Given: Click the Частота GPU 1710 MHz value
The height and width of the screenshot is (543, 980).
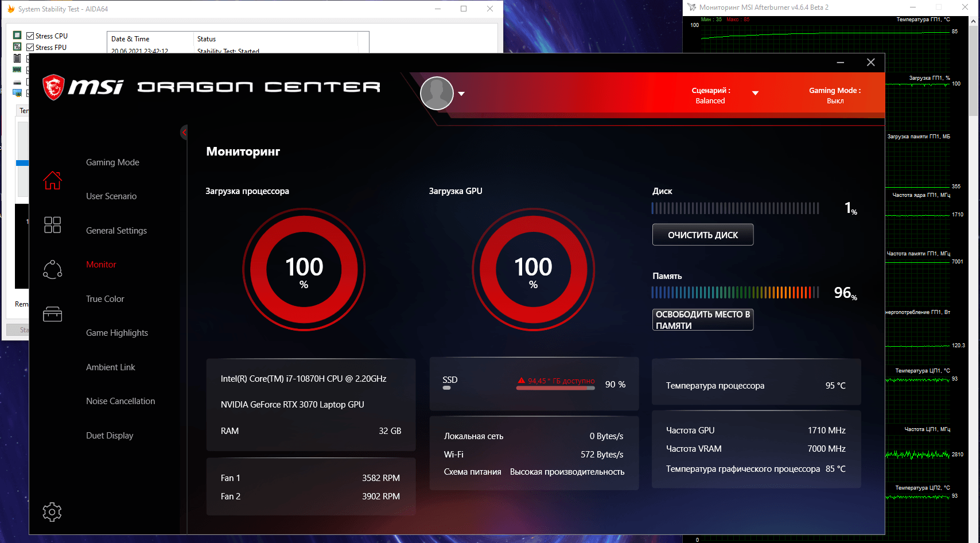Looking at the screenshot, I should pos(827,430).
